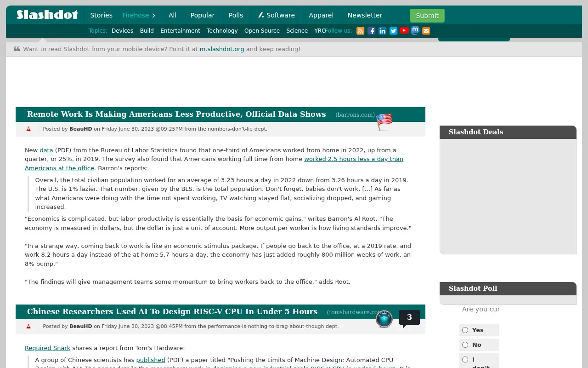Image resolution: width=588 pixels, height=368 pixels.
Task: Open Slashdot's Twitter icon
Action: (x=393, y=31)
